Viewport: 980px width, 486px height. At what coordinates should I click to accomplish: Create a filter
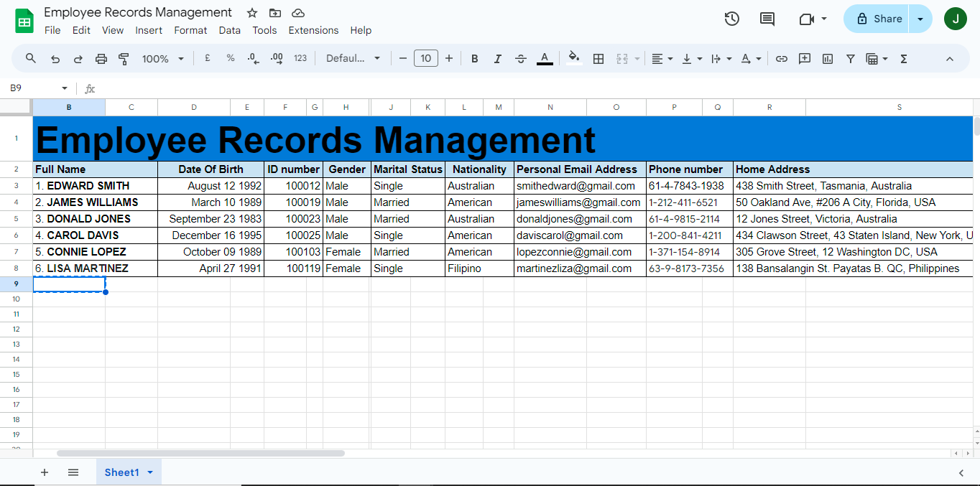coord(851,59)
